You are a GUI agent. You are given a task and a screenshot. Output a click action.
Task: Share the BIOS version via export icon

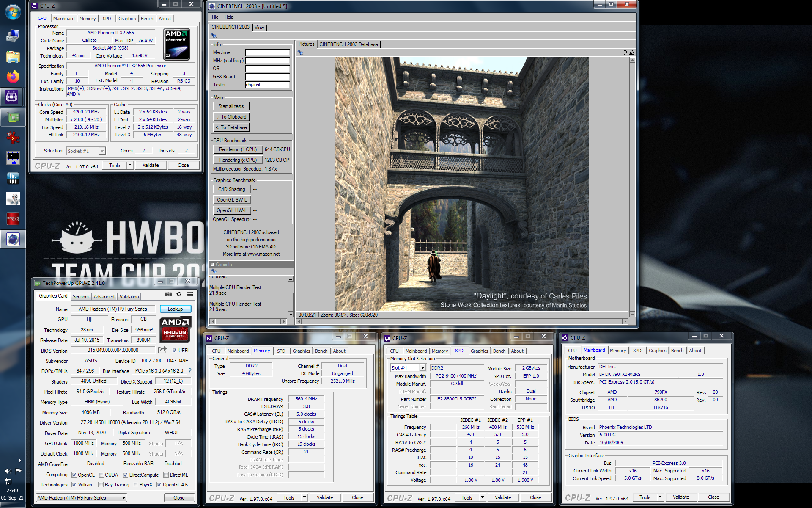162,350
